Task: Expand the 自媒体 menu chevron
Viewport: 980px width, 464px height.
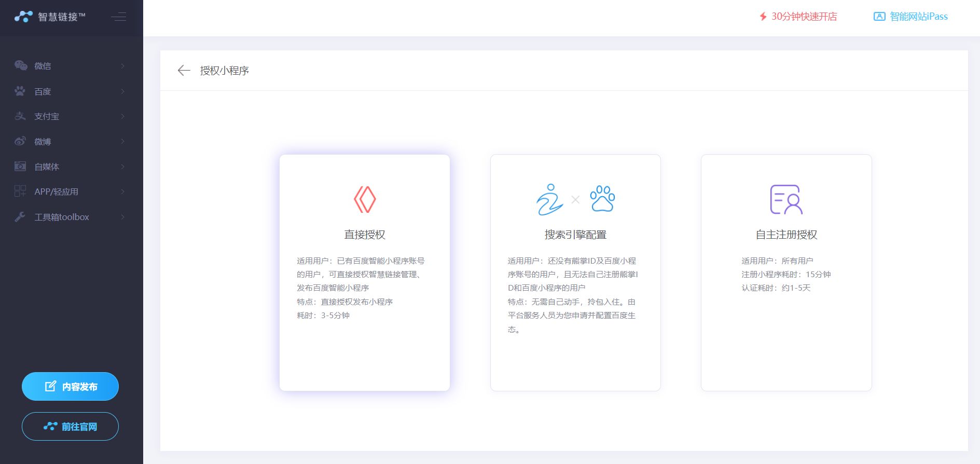Action: [123, 167]
